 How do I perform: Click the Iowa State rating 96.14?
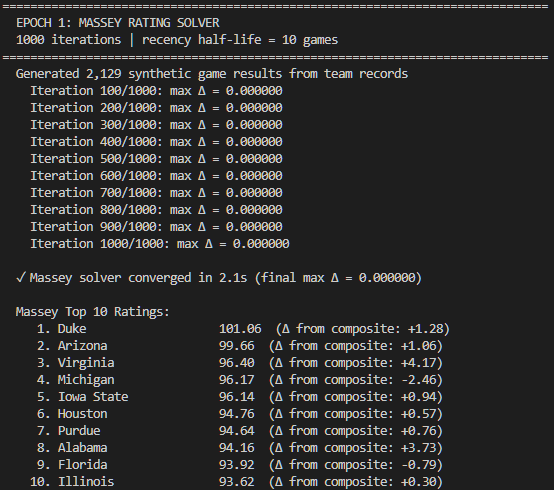pos(237,397)
